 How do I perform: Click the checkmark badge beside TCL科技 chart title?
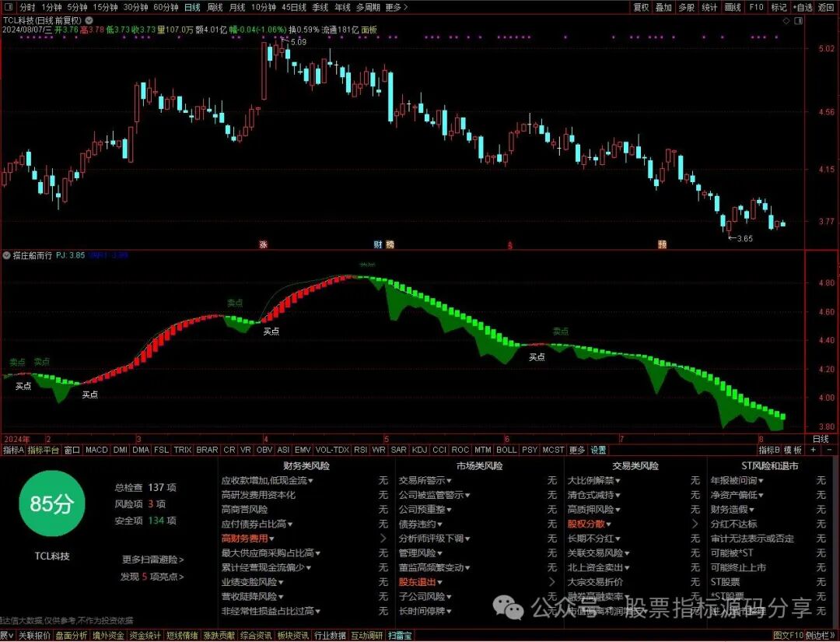(89, 20)
